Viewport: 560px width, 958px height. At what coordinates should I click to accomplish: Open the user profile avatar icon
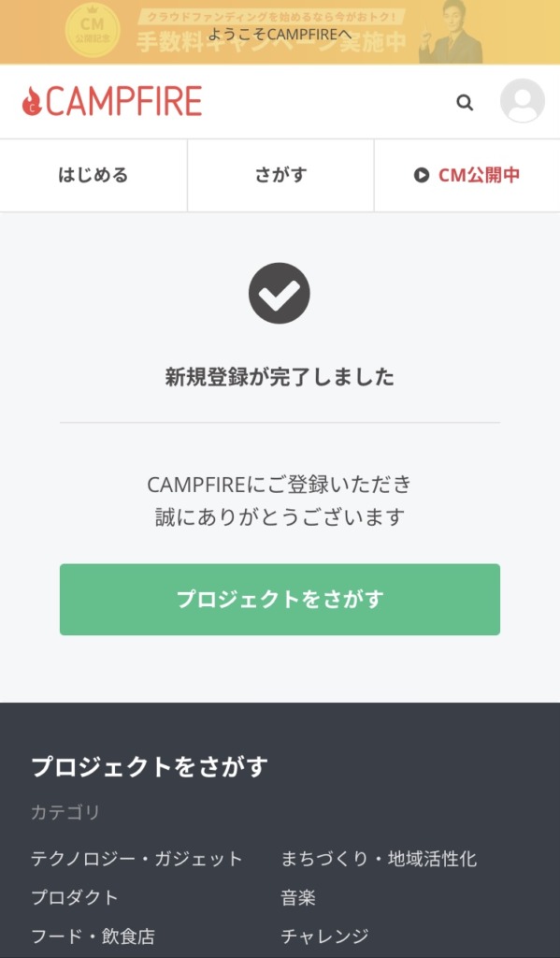point(523,101)
